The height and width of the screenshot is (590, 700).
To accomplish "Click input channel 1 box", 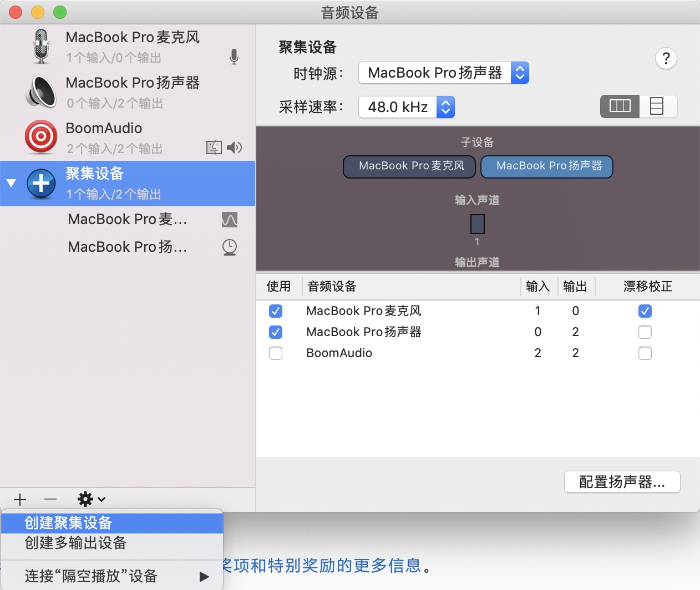I will coord(478,224).
